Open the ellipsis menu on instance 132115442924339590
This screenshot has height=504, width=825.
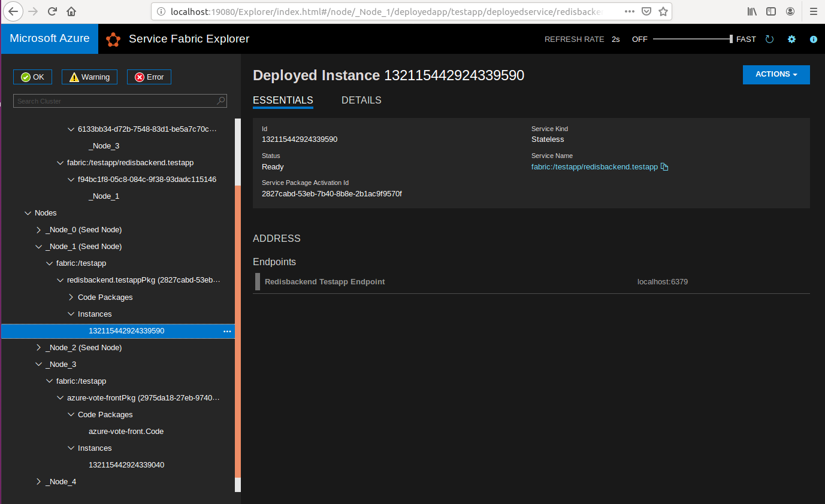227,330
